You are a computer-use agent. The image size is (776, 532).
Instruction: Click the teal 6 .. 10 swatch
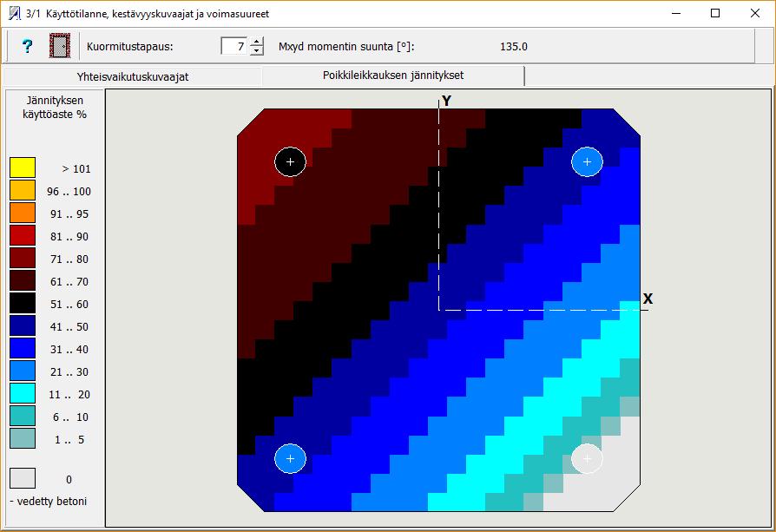coord(23,417)
